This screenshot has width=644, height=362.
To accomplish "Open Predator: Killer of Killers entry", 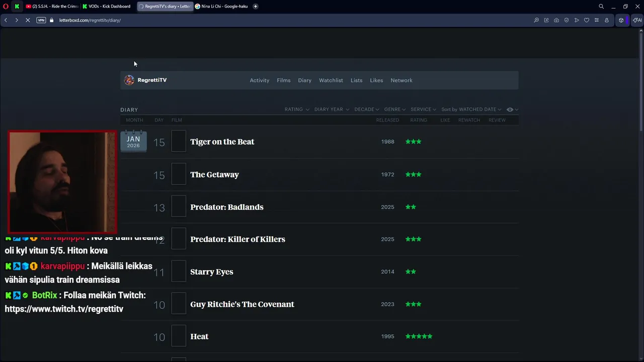I will coord(238,239).
